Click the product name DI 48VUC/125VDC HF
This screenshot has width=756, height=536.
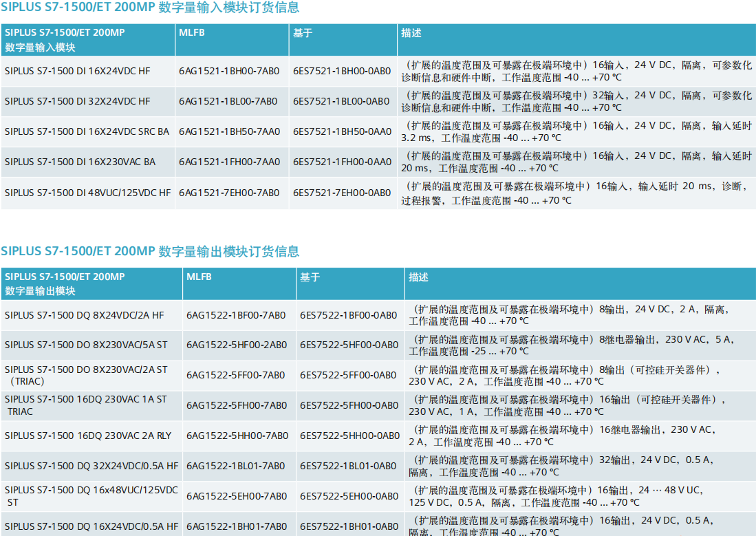point(88,193)
